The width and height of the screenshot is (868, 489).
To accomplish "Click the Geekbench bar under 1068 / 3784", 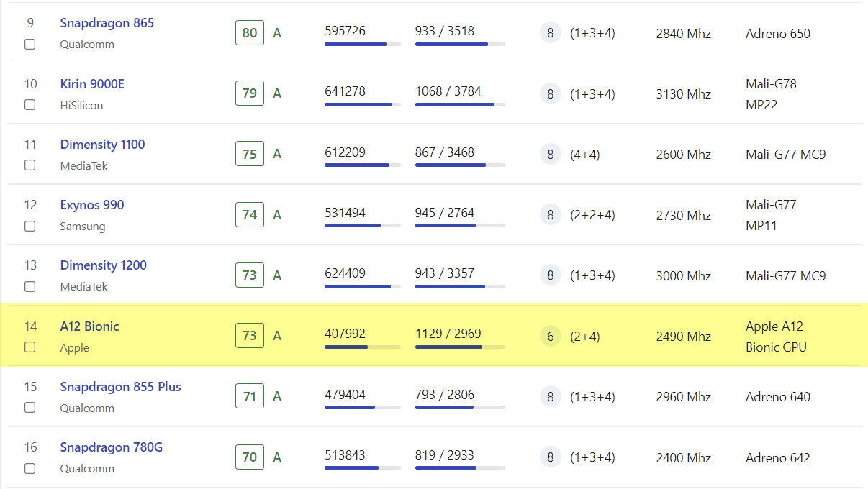I will (x=460, y=104).
